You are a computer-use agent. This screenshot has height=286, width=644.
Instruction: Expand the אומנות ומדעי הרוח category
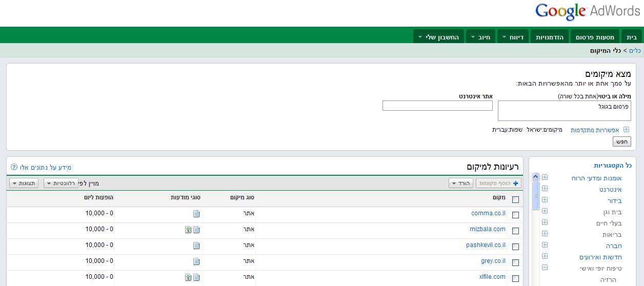click(545, 177)
